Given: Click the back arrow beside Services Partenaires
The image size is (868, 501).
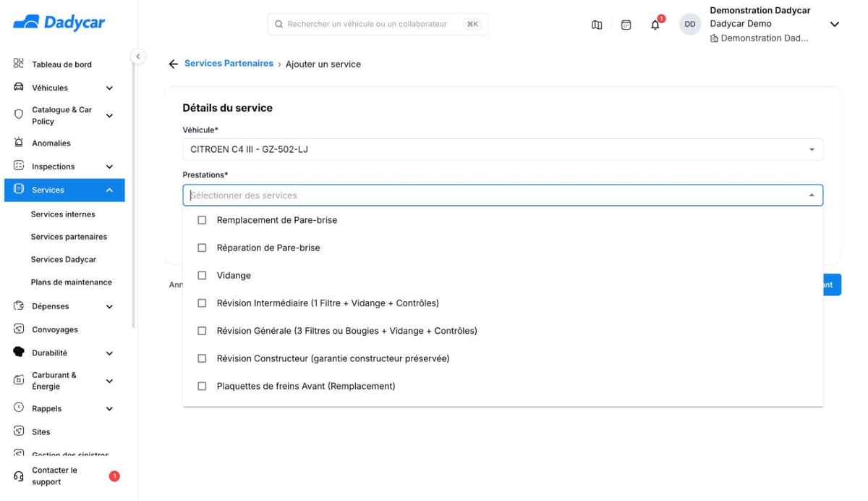Looking at the screenshot, I should (173, 64).
